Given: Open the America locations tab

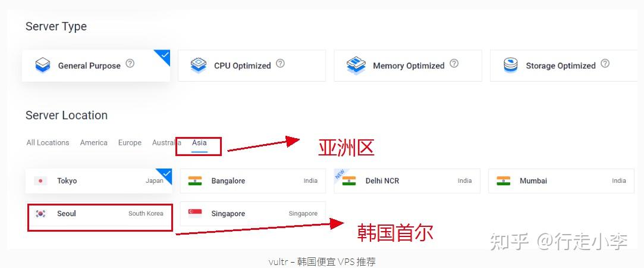Looking at the screenshot, I should tap(93, 142).
